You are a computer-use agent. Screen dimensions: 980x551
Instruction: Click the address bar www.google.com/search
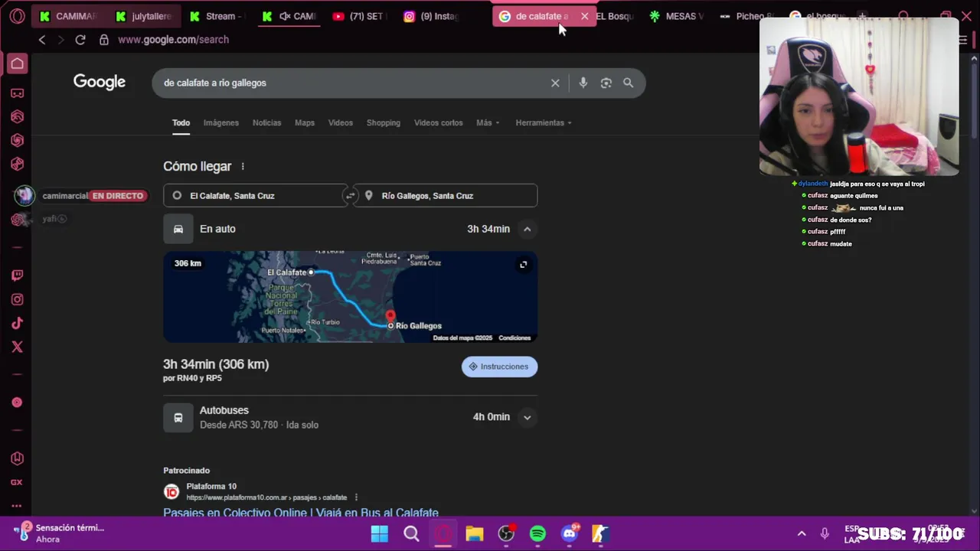(x=173, y=40)
